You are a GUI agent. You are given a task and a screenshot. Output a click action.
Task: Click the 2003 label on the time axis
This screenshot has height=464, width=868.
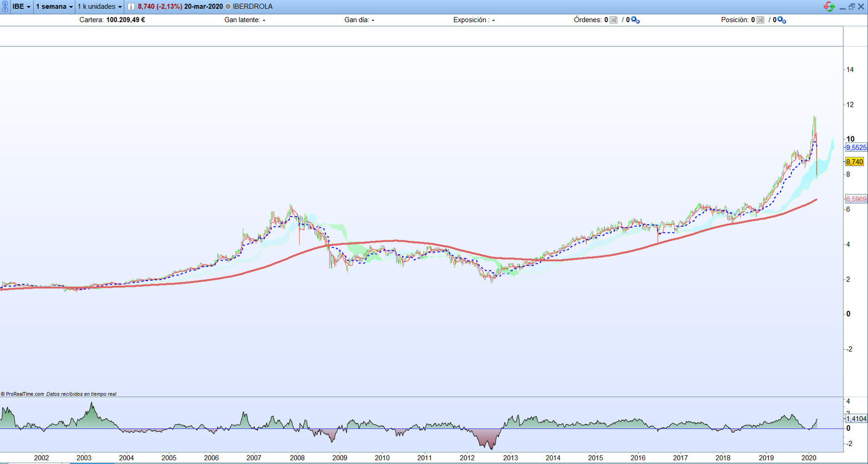pos(84,458)
